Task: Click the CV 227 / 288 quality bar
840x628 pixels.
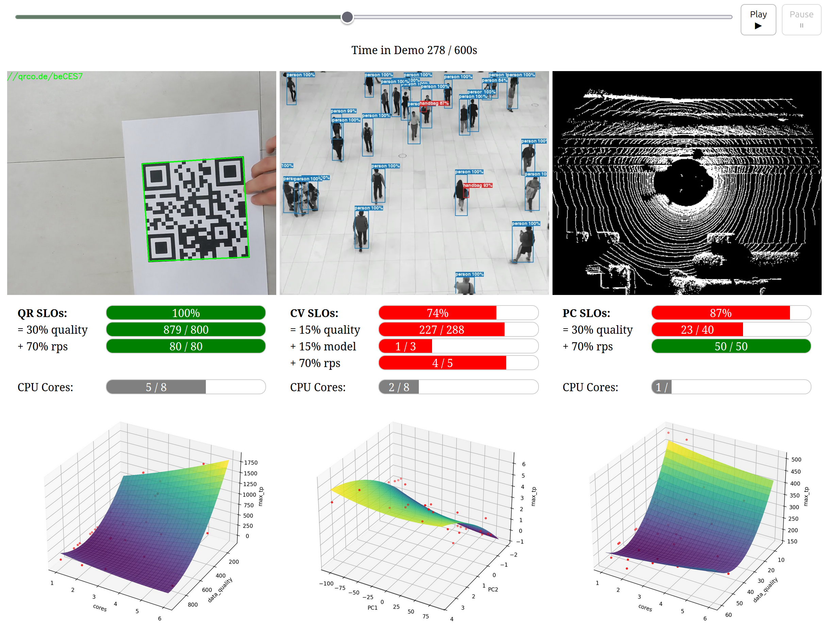Action: tap(458, 330)
